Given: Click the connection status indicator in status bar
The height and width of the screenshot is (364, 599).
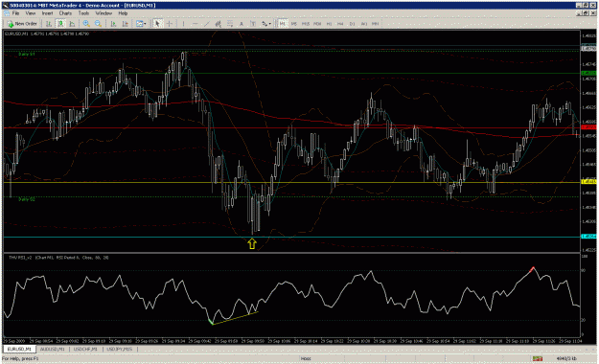Looking at the screenshot, I should pos(538,358).
